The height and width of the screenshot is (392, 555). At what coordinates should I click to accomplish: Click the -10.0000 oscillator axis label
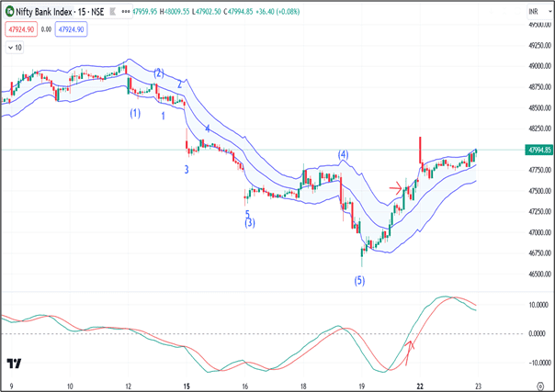click(538, 363)
